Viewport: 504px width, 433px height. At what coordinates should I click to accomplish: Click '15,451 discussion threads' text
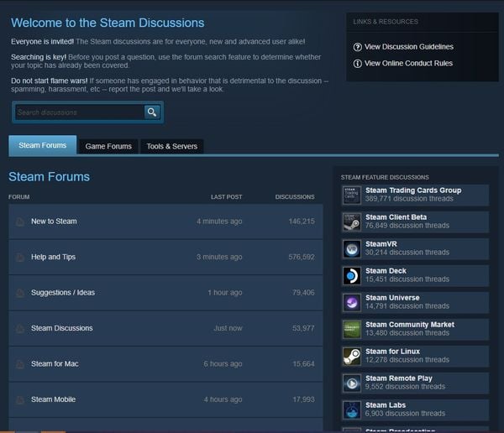tap(407, 279)
